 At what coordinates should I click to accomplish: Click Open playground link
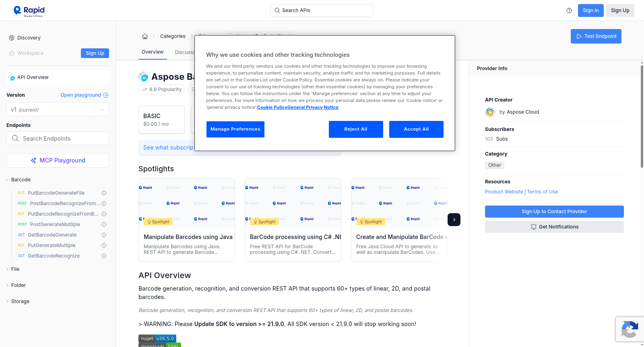(85, 95)
